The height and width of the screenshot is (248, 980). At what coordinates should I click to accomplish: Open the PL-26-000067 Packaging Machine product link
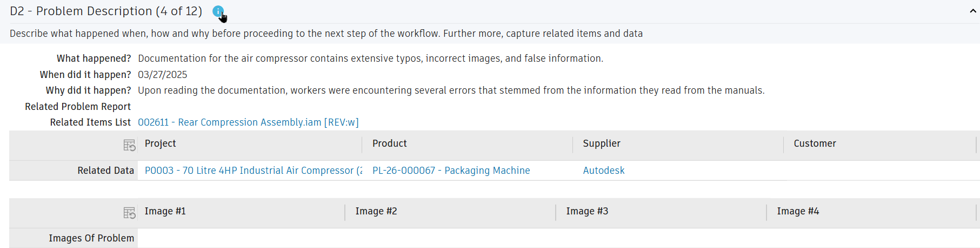(x=451, y=171)
